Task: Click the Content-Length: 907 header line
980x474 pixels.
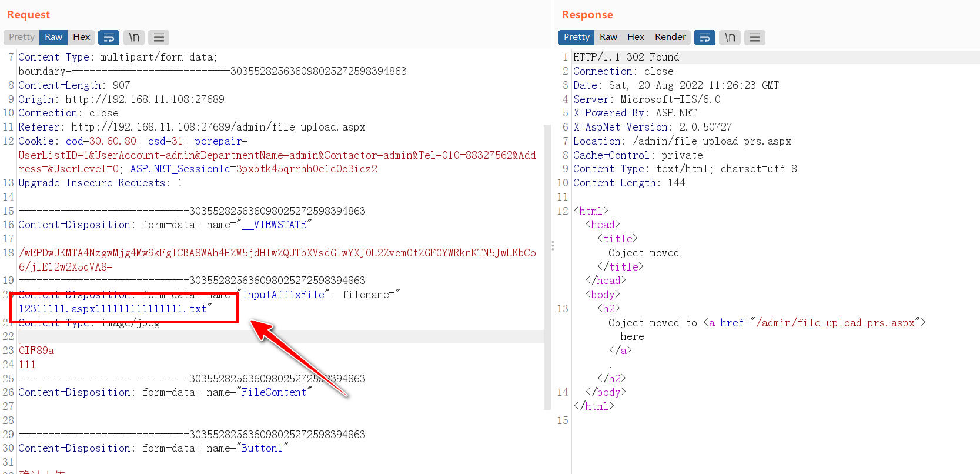Action: 74,85
